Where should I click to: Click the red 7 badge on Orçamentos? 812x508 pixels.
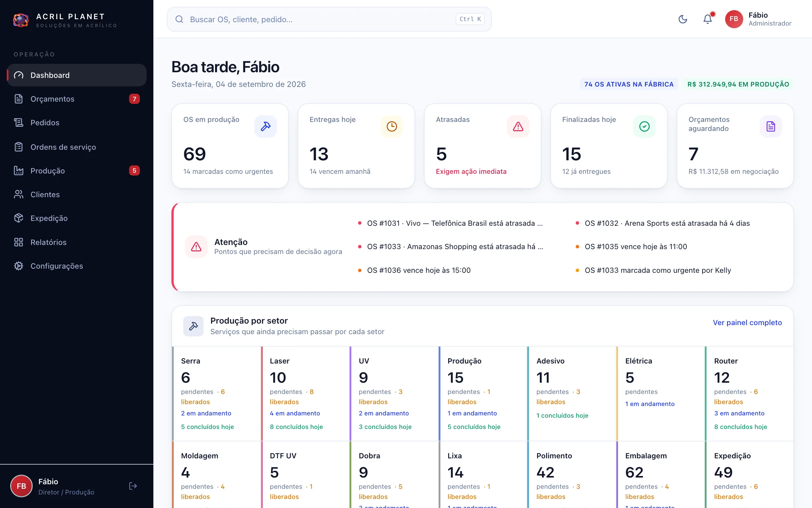pos(134,99)
